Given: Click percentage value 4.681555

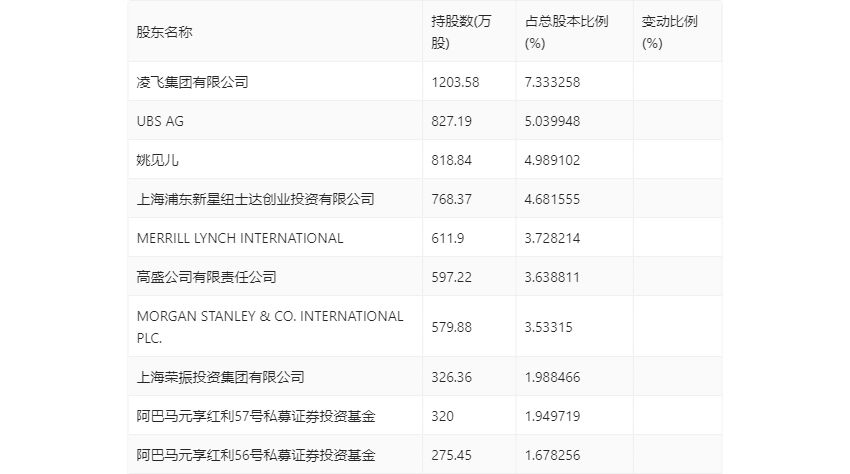Looking at the screenshot, I should pyautogui.click(x=552, y=199).
